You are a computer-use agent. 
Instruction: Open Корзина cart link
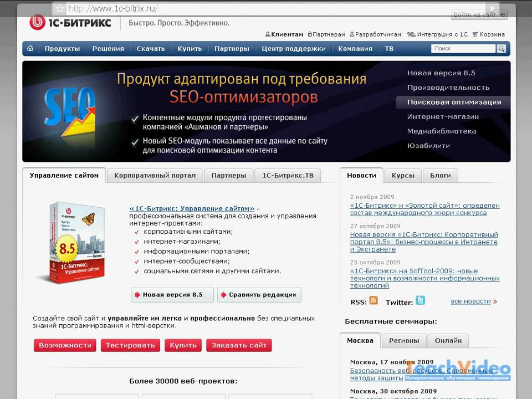[x=489, y=34]
